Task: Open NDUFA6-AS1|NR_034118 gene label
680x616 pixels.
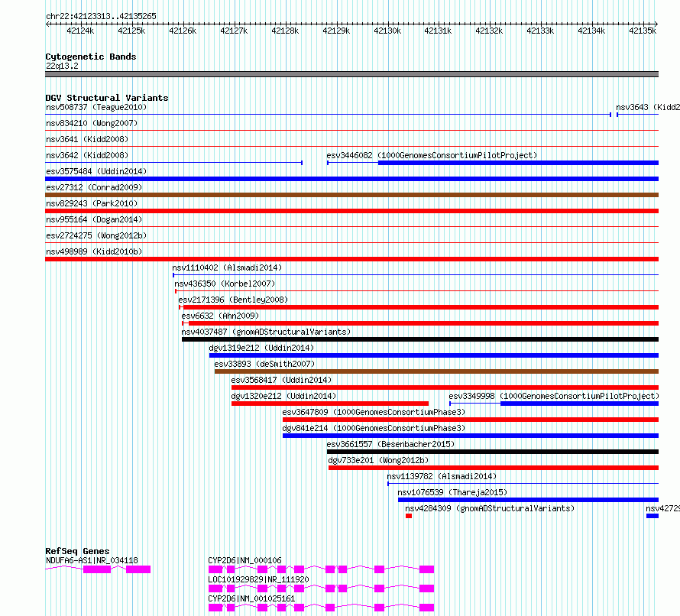Action: coord(92,560)
